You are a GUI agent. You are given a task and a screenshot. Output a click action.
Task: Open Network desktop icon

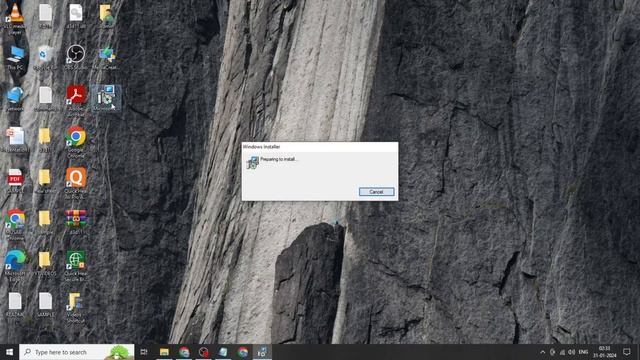(x=15, y=99)
